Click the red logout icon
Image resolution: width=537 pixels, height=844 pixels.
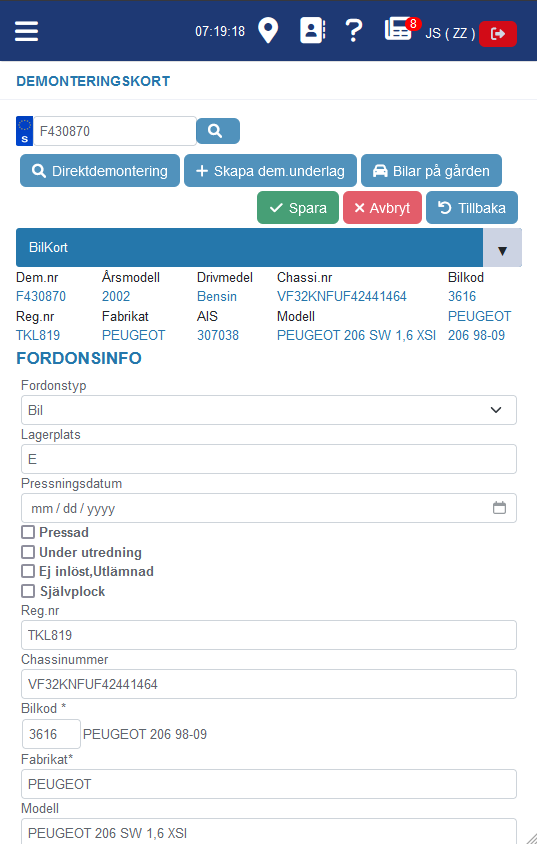498,34
